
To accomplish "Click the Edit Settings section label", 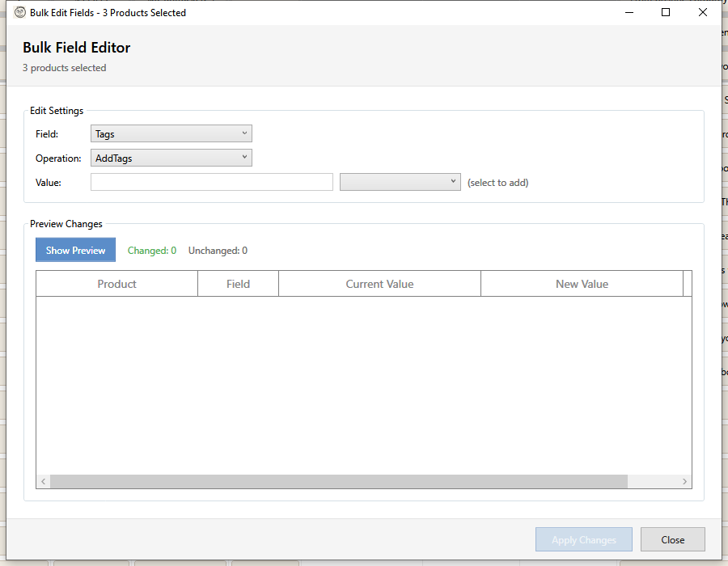I will click(57, 110).
